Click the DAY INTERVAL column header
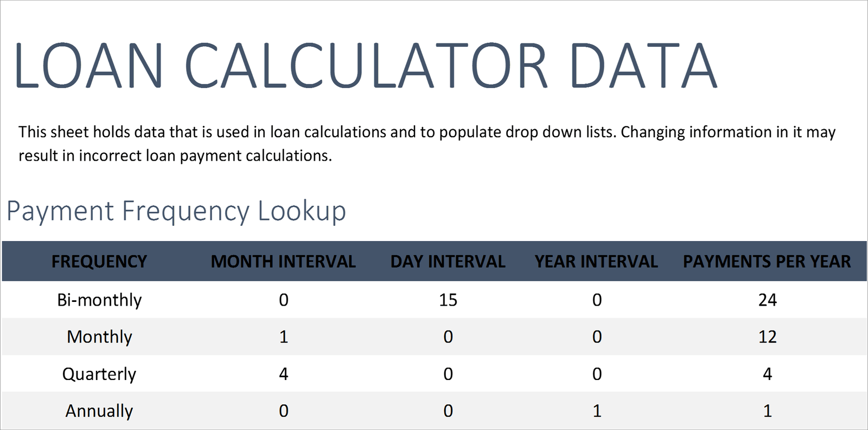The width and height of the screenshot is (868, 430). tap(448, 262)
